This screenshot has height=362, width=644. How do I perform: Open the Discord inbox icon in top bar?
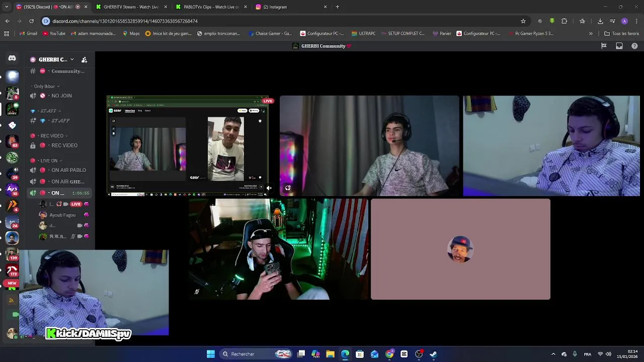click(x=619, y=46)
